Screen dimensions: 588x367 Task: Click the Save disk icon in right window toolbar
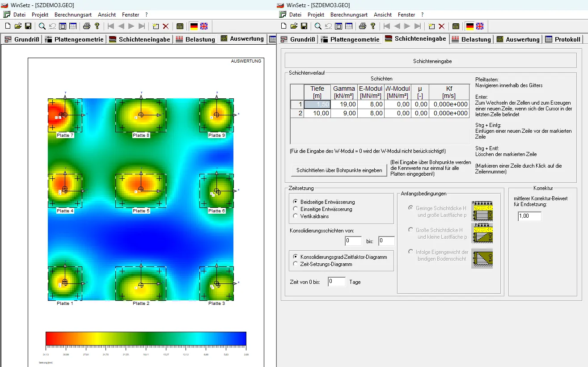[x=304, y=26]
